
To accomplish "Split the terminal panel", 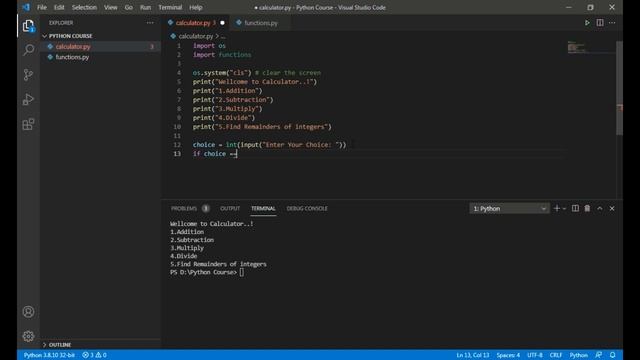I will click(575, 209).
